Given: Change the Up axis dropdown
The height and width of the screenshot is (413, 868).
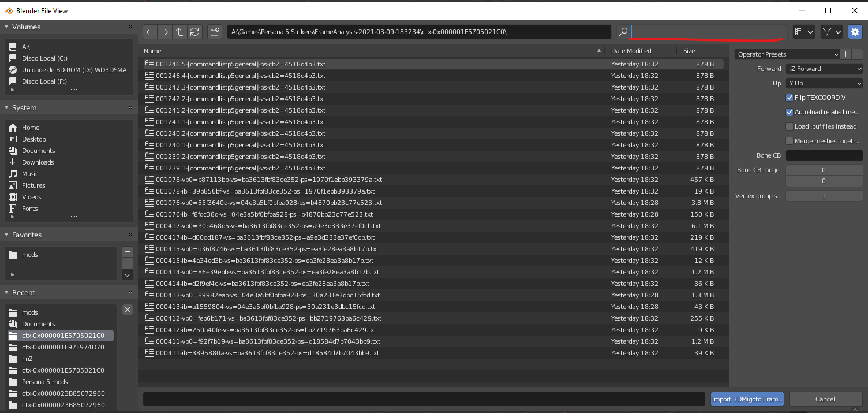Looking at the screenshot, I should pyautogui.click(x=824, y=83).
